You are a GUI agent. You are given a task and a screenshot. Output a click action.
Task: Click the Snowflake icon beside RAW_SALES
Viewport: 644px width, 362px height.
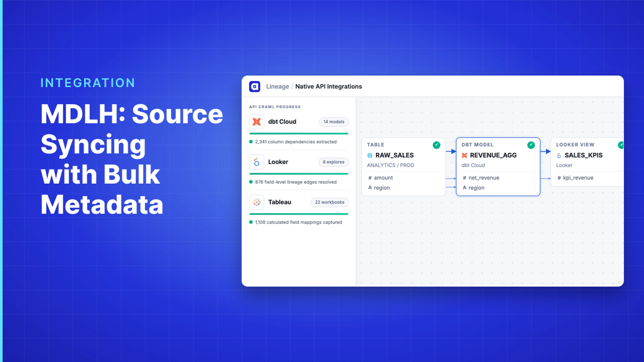370,155
